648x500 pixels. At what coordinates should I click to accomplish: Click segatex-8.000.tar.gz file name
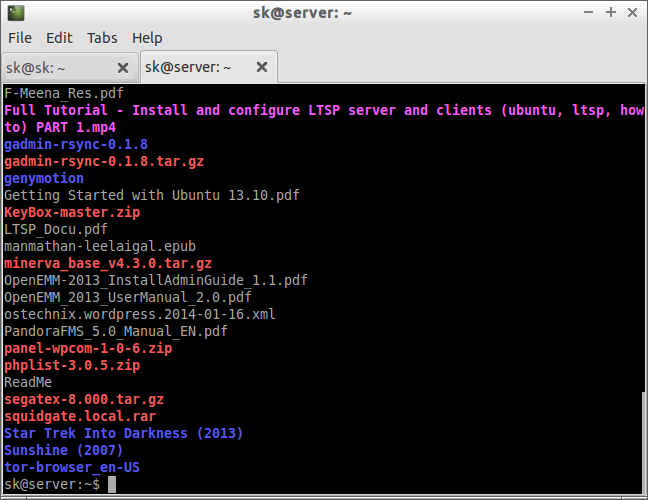click(x=84, y=399)
